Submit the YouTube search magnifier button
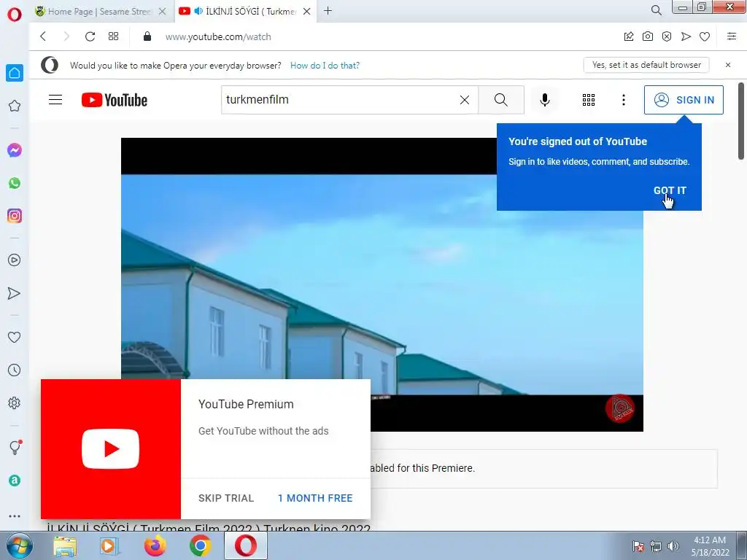The width and height of the screenshot is (747, 560). 500,99
